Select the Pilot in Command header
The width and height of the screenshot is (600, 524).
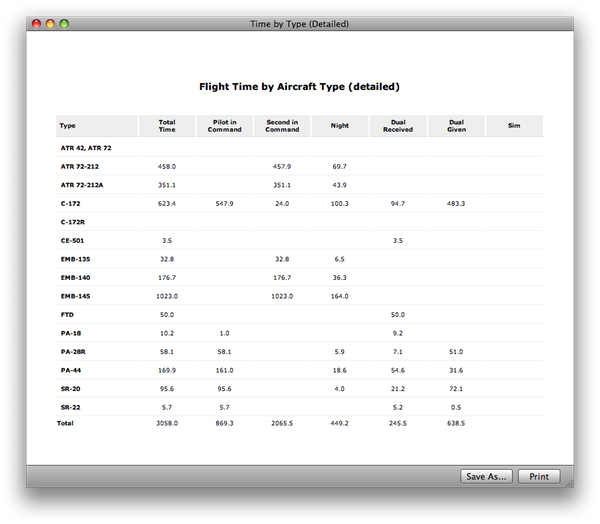[x=225, y=126]
